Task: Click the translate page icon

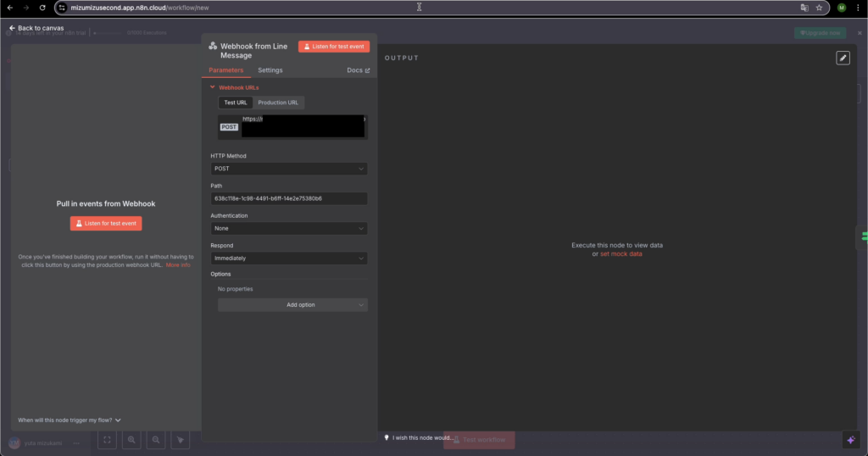Action: pyautogui.click(x=804, y=8)
